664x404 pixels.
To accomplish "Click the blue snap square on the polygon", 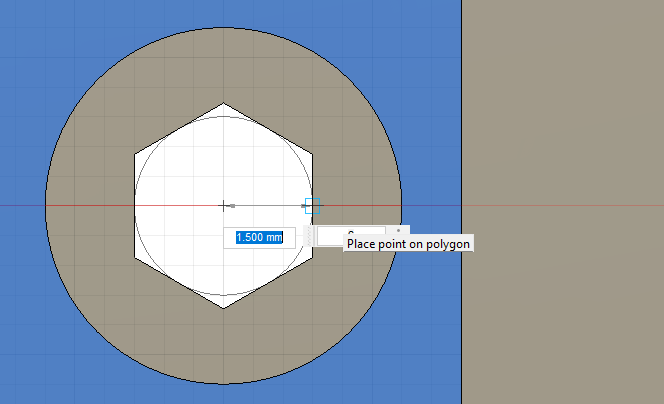I will click(x=313, y=203).
